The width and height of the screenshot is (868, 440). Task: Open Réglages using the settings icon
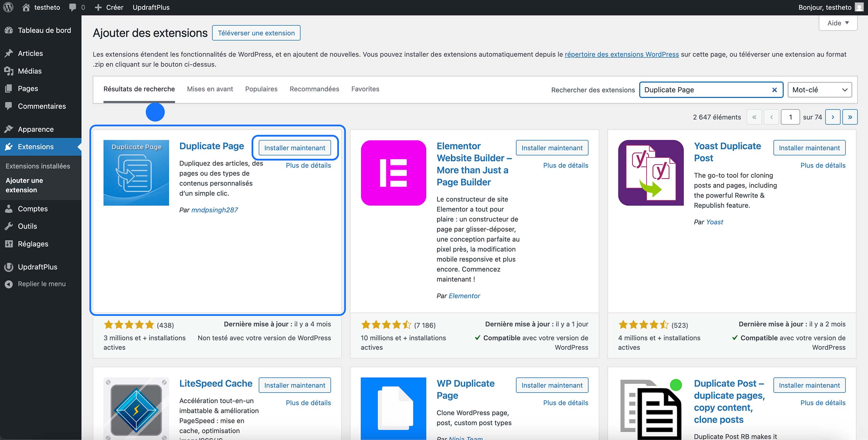click(x=9, y=244)
